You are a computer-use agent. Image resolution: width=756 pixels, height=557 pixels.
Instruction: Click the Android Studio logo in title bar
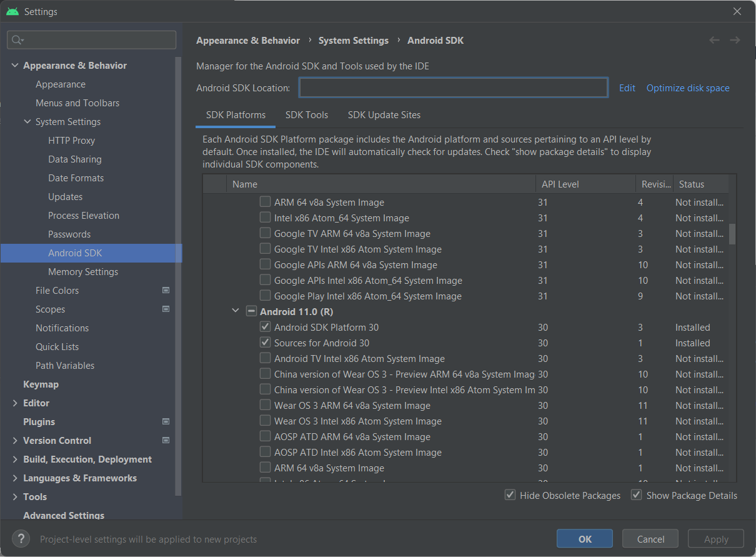(x=12, y=11)
